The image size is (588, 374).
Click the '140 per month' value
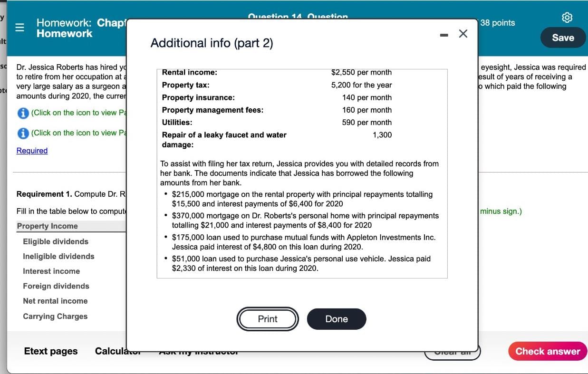[x=367, y=97]
